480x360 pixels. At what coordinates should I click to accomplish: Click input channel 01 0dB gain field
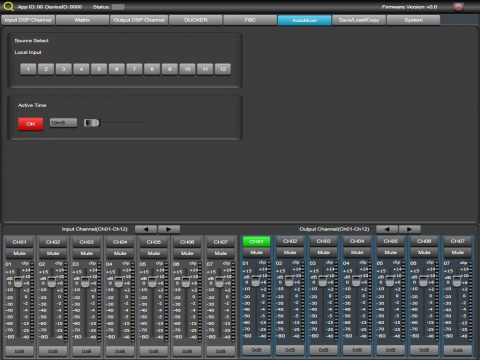tap(19, 351)
